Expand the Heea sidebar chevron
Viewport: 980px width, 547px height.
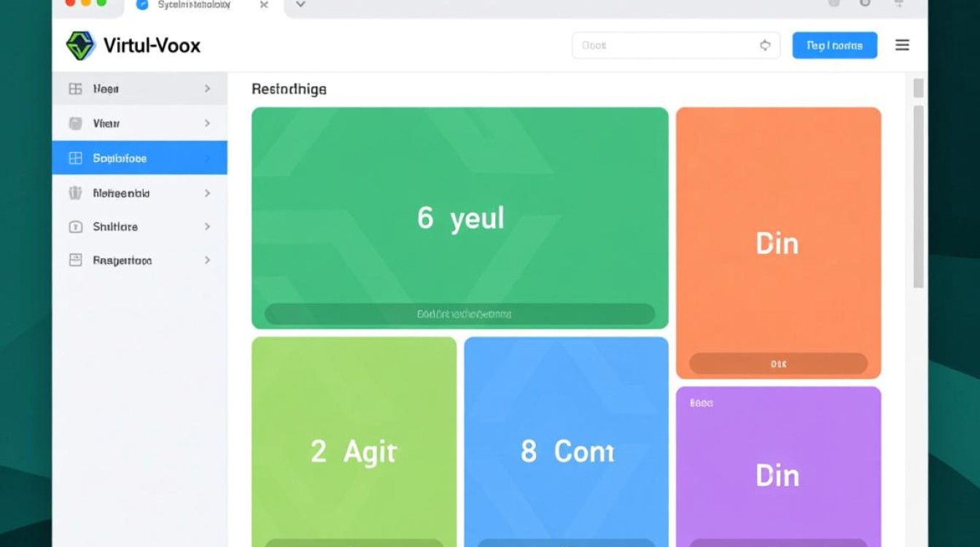coord(207,89)
